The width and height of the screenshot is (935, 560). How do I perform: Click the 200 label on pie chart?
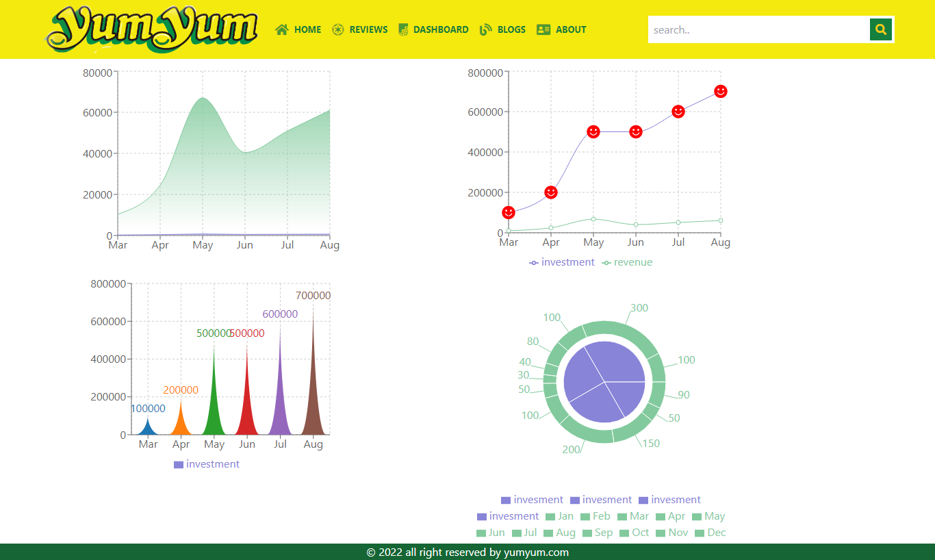[572, 450]
